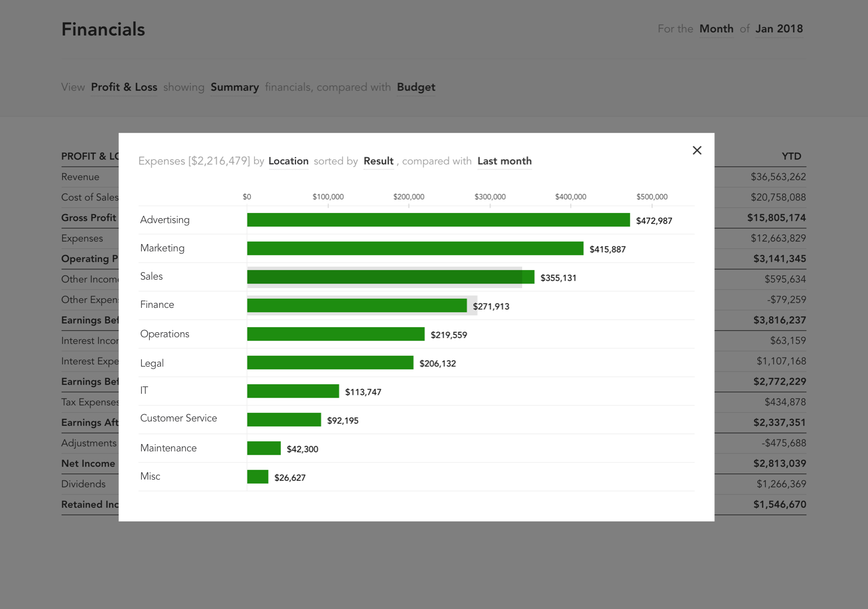Click the Advertising row label
Viewport: 868px width, 609px height.
point(164,220)
